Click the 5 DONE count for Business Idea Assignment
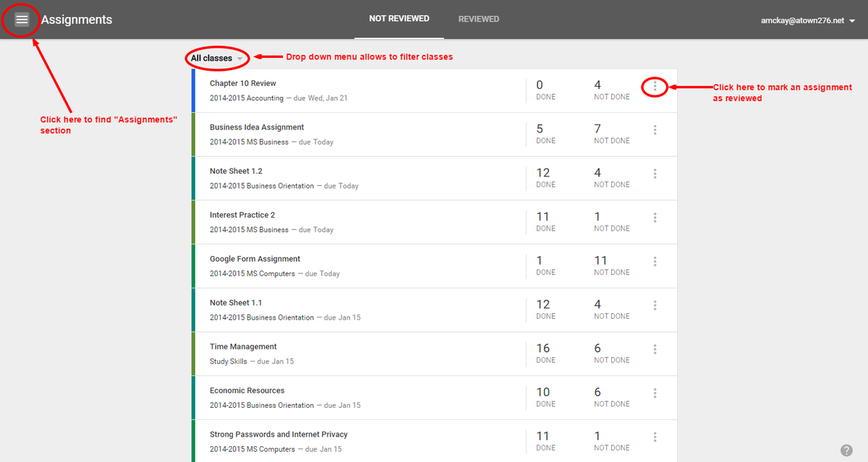This screenshot has height=462, width=868. tap(545, 134)
